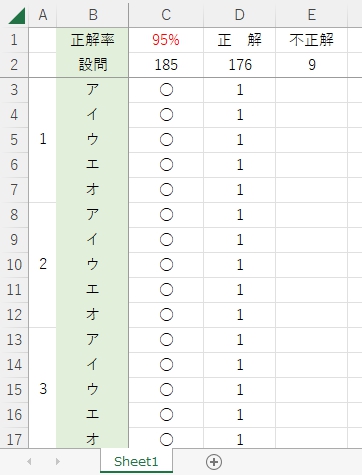
Task: Select column E header
Action: click(x=311, y=15)
